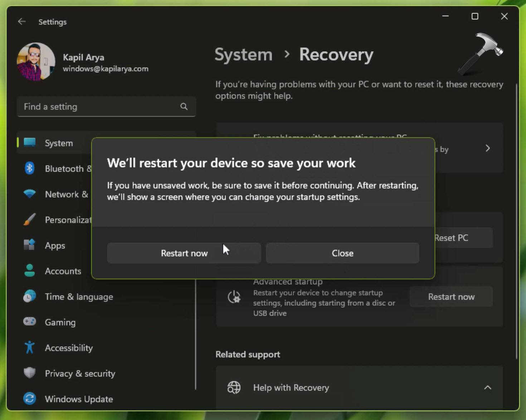Click Advanced startup Restart now button

coord(451,297)
